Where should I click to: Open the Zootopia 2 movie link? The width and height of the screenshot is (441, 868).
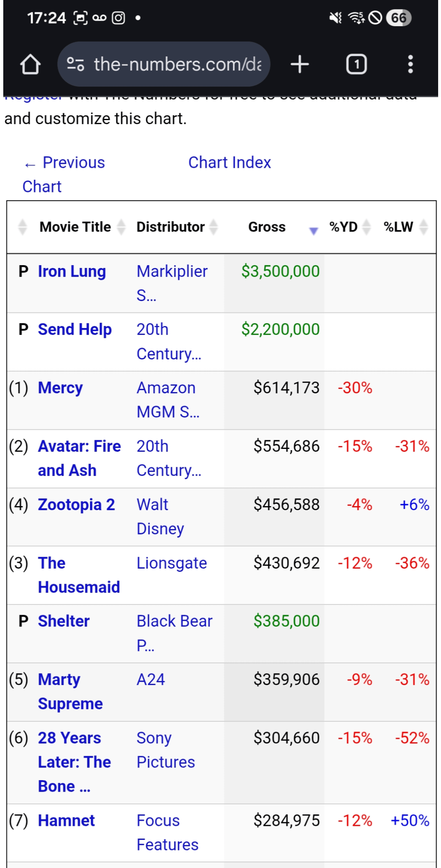76,505
